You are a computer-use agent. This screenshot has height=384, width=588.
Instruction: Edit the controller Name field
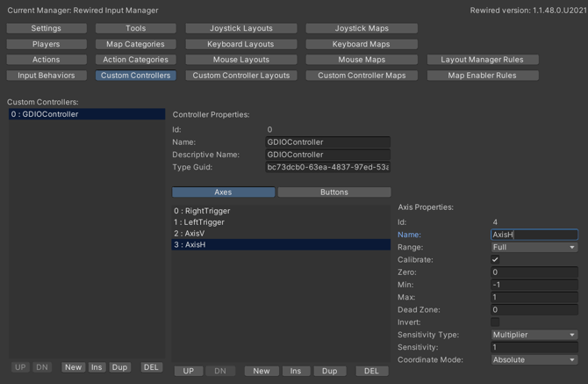(x=327, y=141)
